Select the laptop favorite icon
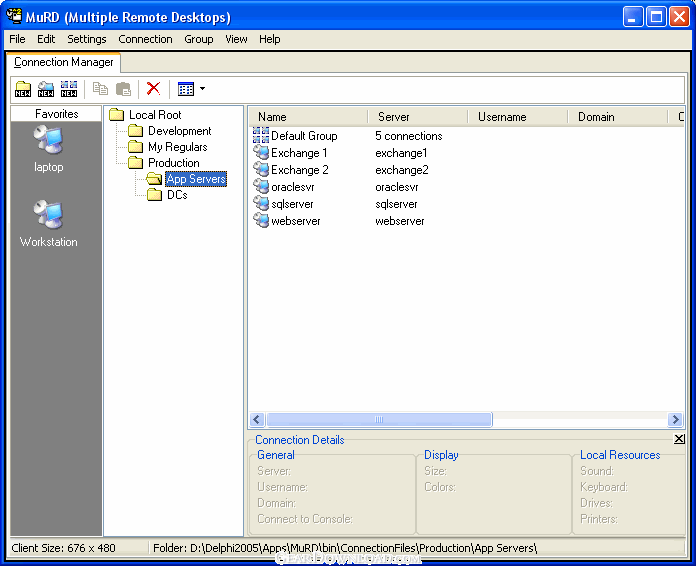The width and height of the screenshot is (696, 566). pyautogui.click(x=48, y=141)
